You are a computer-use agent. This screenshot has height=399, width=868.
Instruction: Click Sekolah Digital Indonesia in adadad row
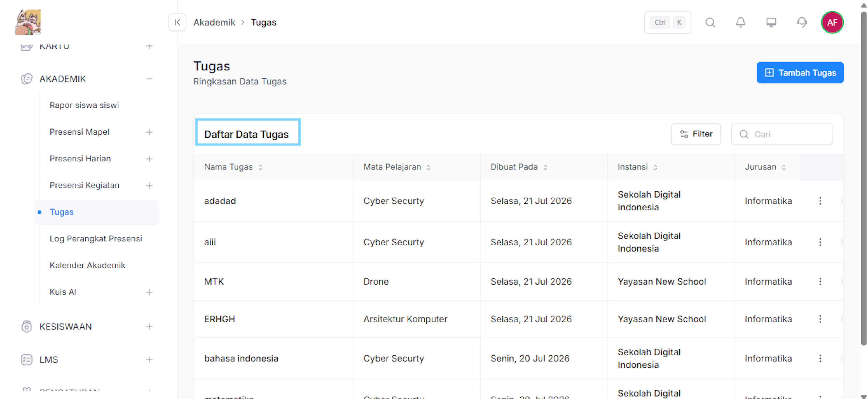(649, 201)
